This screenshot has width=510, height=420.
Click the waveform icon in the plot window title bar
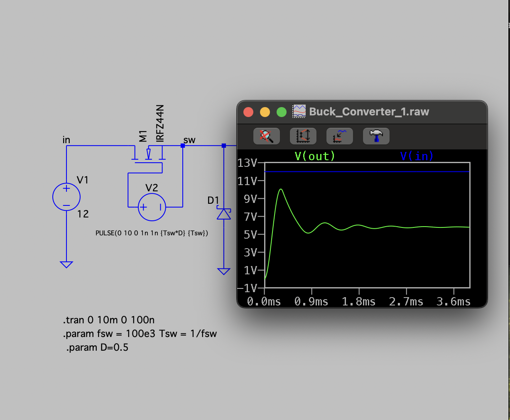tap(298, 111)
